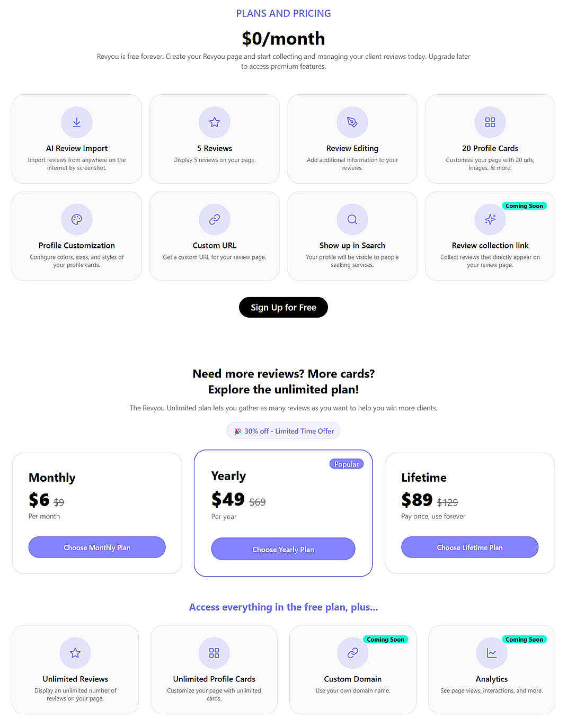Click the 5 Reviews star icon
The height and width of the screenshot is (728, 567).
tap(215, 122)
